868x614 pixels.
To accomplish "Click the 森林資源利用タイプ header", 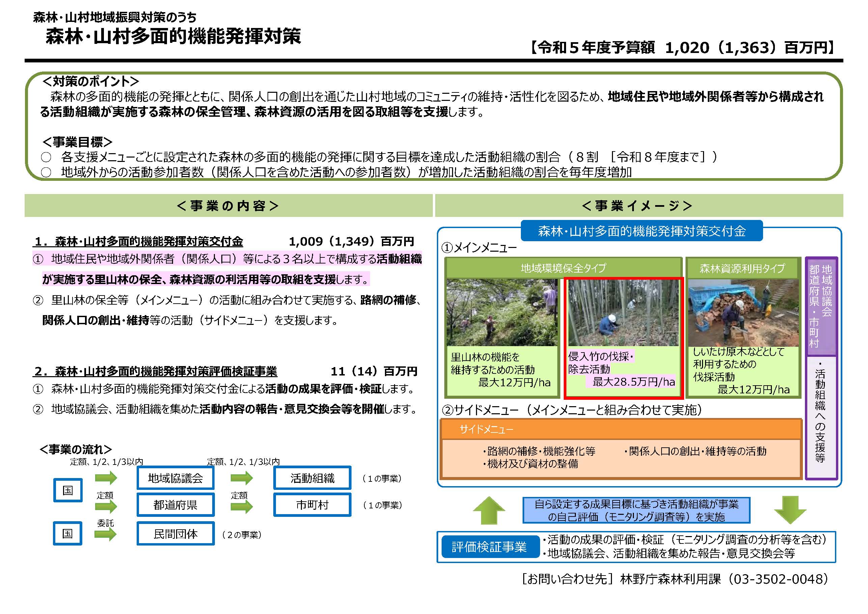I will pos(743,268).
